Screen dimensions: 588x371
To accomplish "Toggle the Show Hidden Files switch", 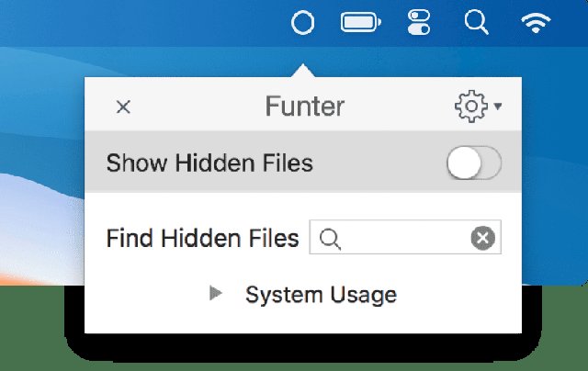I will click(x=474, y=164).
